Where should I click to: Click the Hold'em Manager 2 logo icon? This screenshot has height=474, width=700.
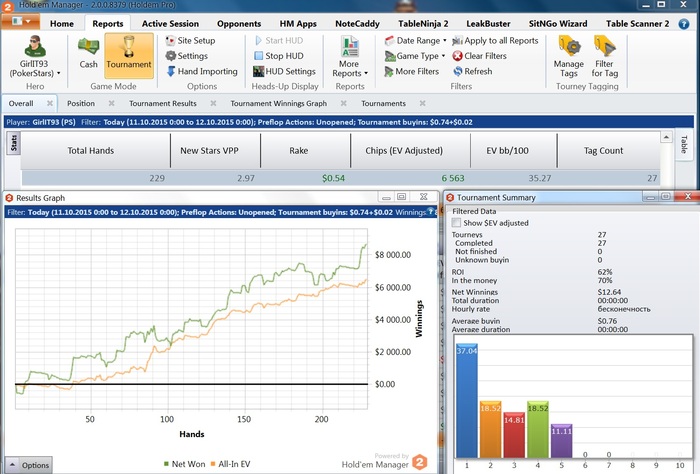click(x=7, y=6)
